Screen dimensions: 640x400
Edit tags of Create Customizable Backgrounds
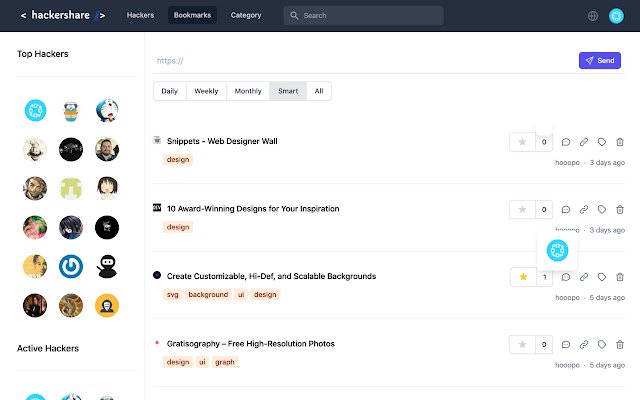point(602,277)
